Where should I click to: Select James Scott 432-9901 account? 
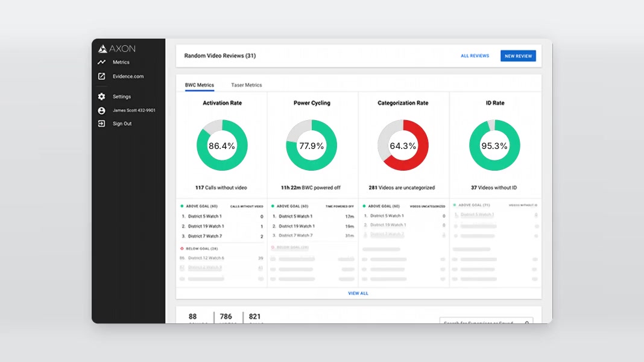pos(134,110)
